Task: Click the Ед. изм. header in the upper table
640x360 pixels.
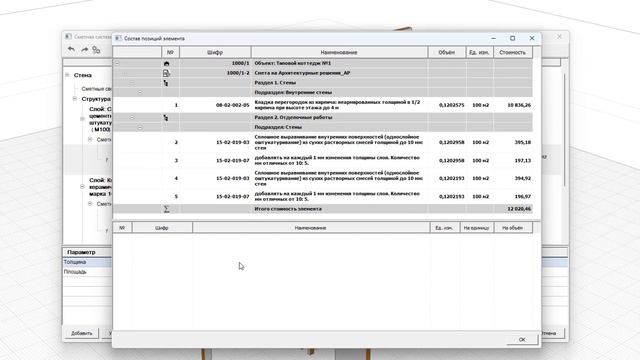Action: pyautogui.click(x=480, y=52)
